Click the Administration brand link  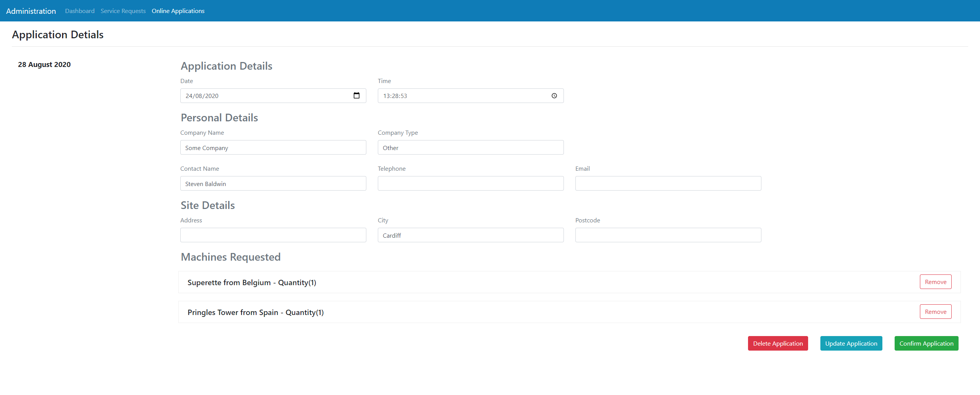pos(31,11)
